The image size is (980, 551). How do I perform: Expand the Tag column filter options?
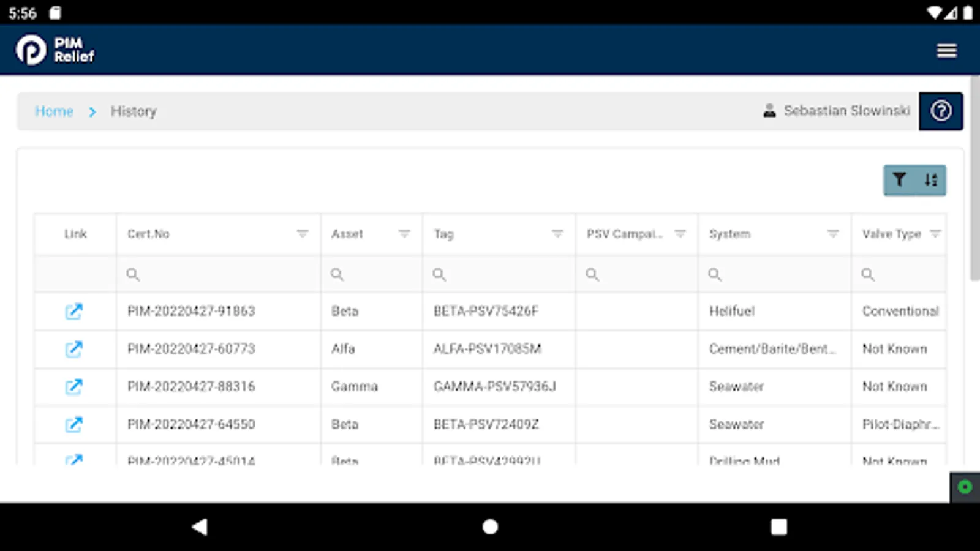coord(557,233)
